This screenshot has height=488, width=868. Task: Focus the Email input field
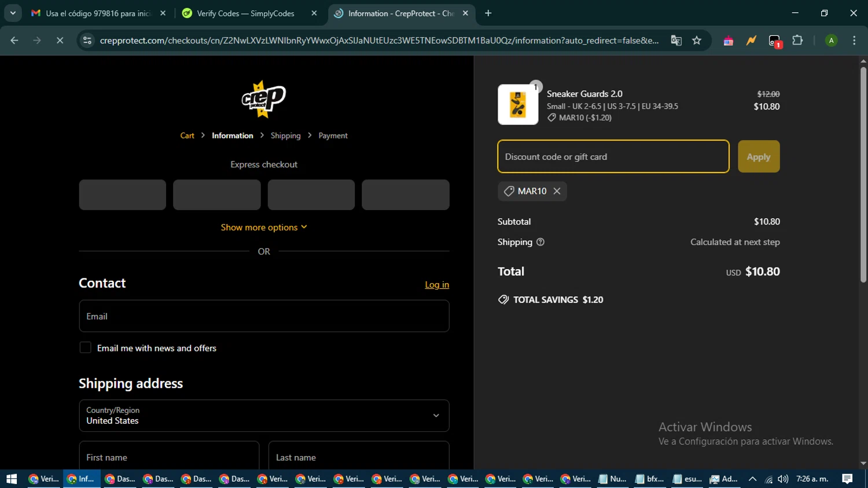pyautogui.click(x=264, y=316)
